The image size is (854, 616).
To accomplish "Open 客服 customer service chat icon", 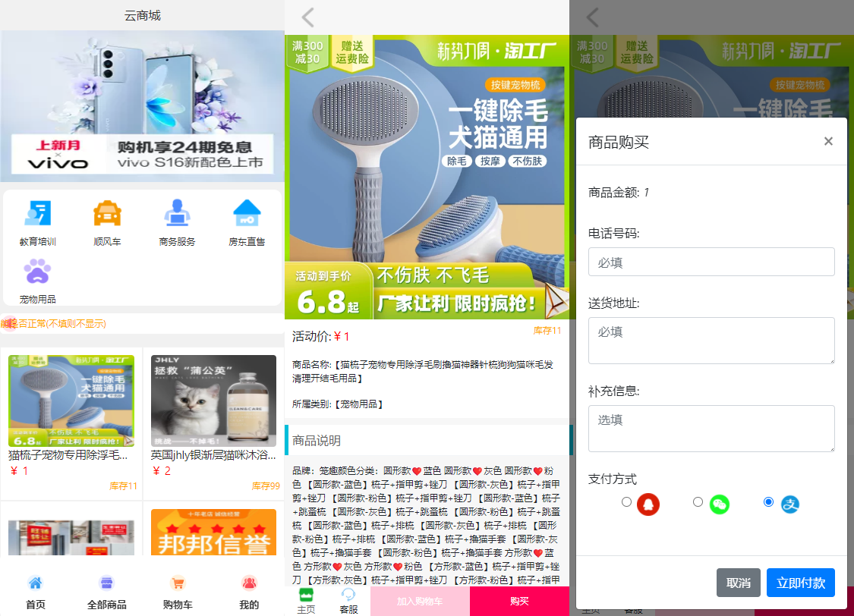I will click(348, 601).
